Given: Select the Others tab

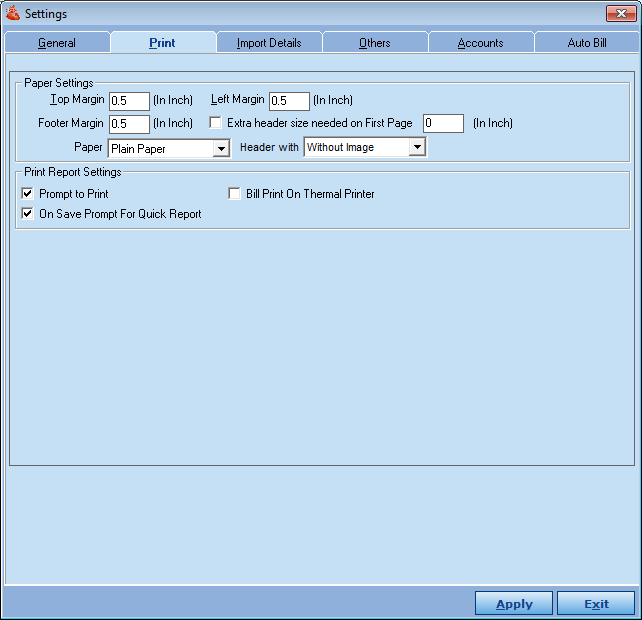Looking at the screenshot, I should pyautogui.click(x=375, y=43).
